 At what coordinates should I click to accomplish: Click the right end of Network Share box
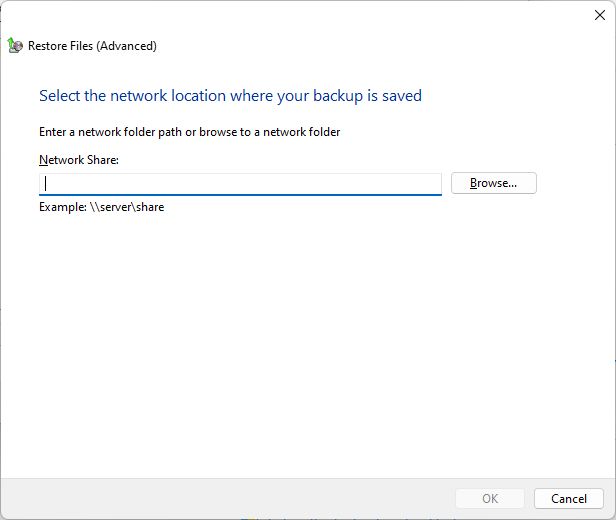(x=434, y=184)
